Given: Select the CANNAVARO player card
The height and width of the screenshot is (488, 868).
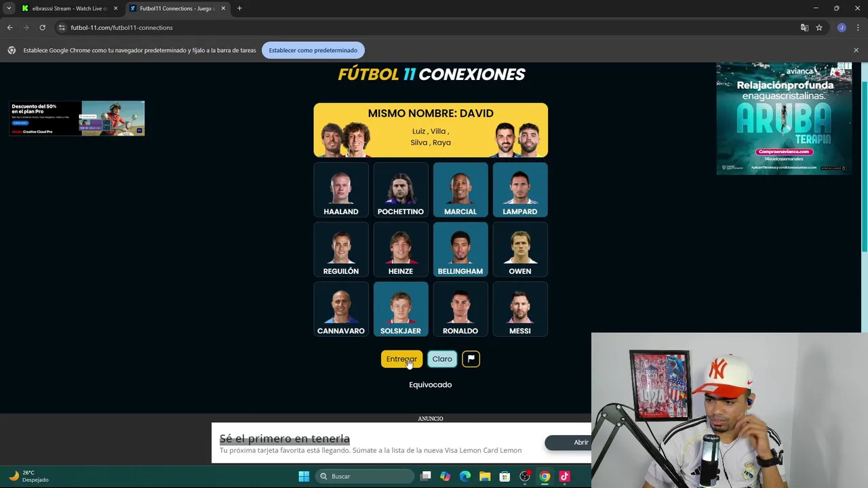Looking at the screenshot, I should pyautogui.click(x=340, y=309).
